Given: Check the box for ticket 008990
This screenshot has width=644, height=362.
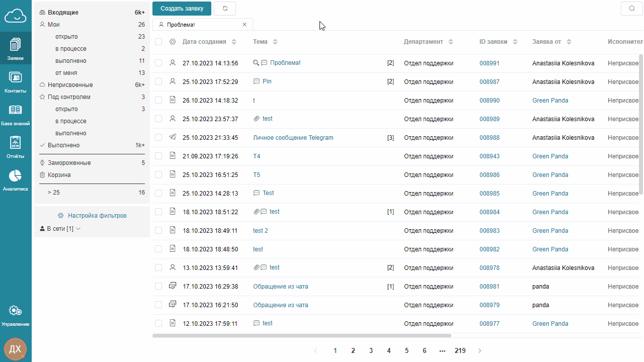Looking at the screenshot, I should coord(158,100).
